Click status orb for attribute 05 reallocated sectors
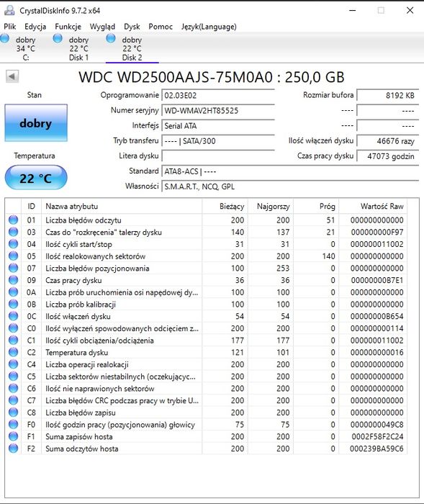The width and height of the screenshot is (424, 504). tap(13, 256)
